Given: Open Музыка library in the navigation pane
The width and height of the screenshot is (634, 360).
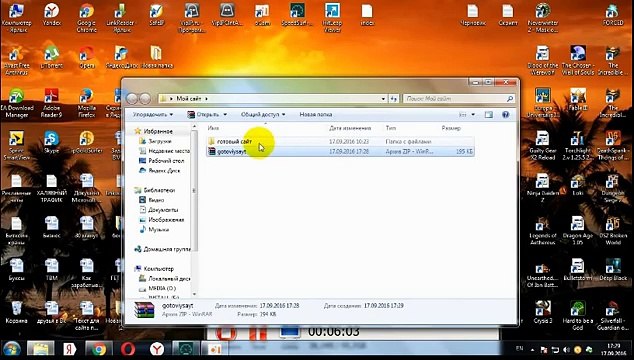Looking at the screenshot, I should coord(158,229).
